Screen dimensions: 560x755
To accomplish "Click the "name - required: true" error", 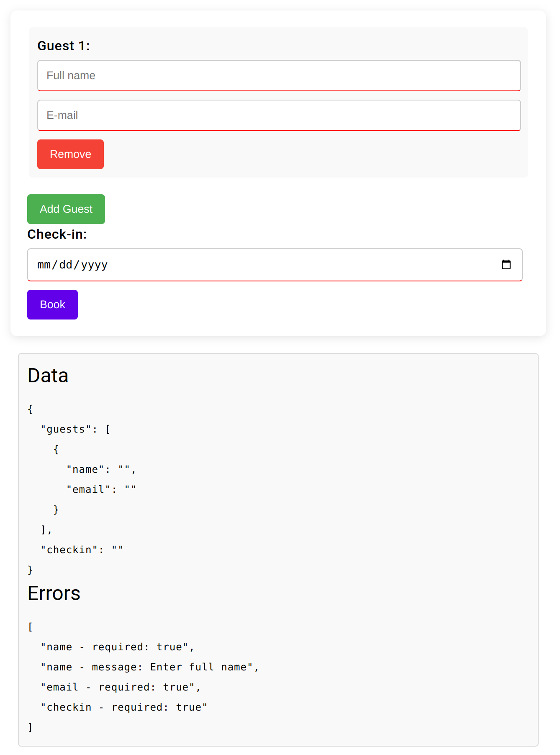I will (x=117, y=647).
